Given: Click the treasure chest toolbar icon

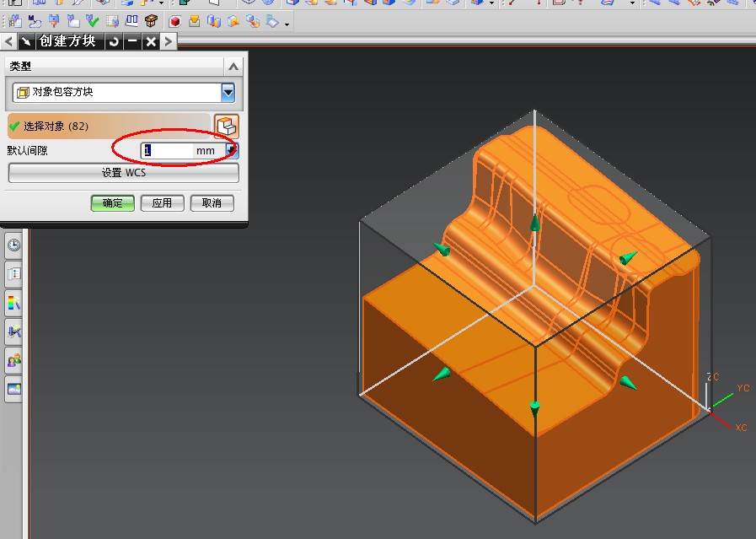Looking at the screenshot, I should (x=151, y=22).
